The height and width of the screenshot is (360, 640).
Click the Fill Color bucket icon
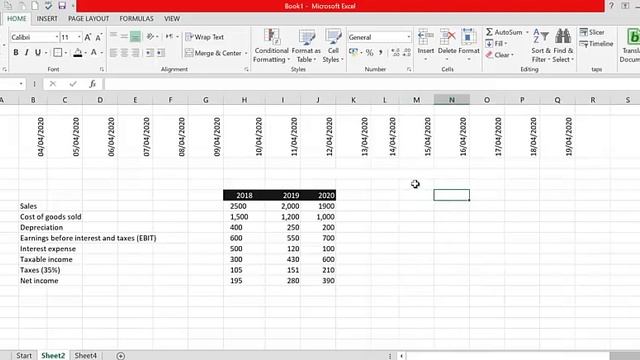pos(78,53)
